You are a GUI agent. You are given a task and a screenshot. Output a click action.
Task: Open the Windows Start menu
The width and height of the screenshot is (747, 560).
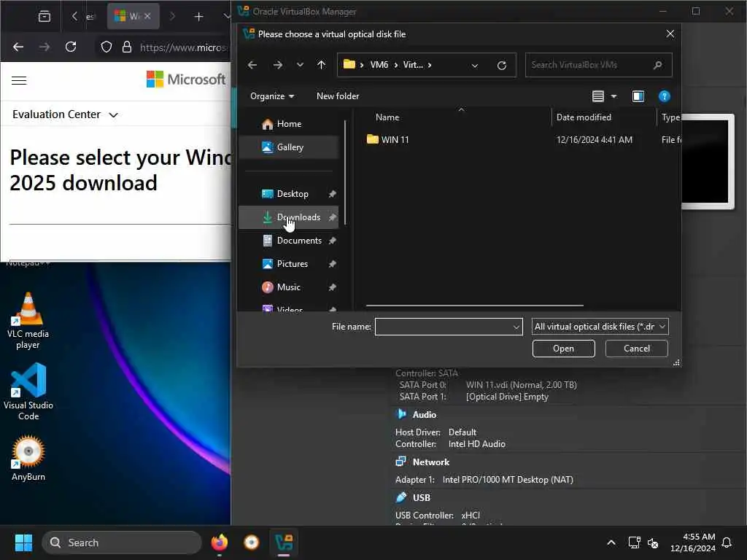click(23, 542)
